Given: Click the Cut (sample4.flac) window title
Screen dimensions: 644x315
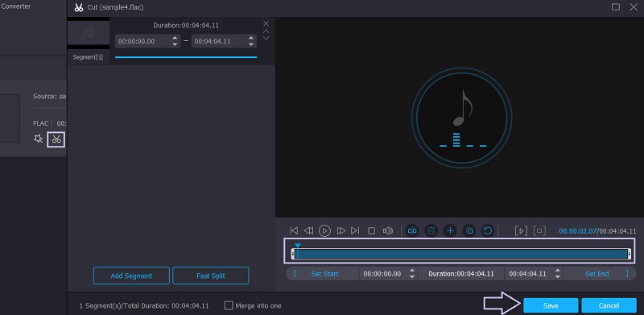Looking at the screenshot, I should (115, 7).
